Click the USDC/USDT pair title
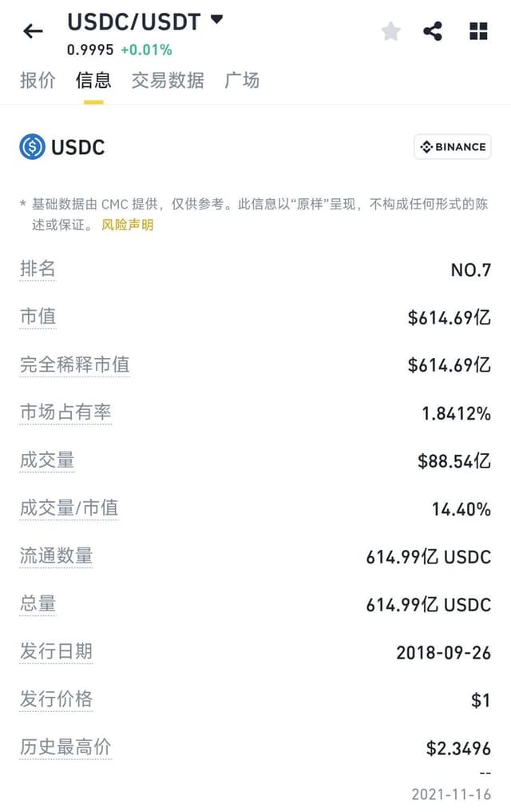This screenshot has height=812, width=511. (134, 22)
